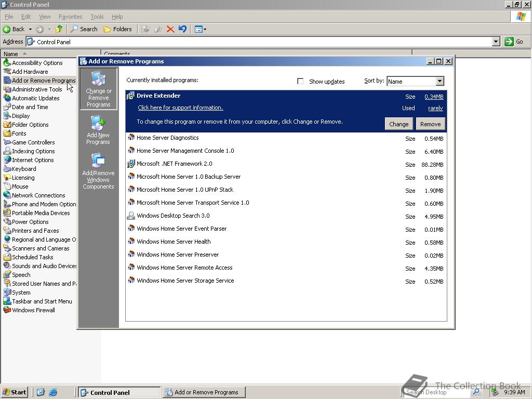Image resolution: width=532 pixels, height=399 pixels.
Task: Click the Scheduled Tasks icon
Action: (x=7, y=257)
